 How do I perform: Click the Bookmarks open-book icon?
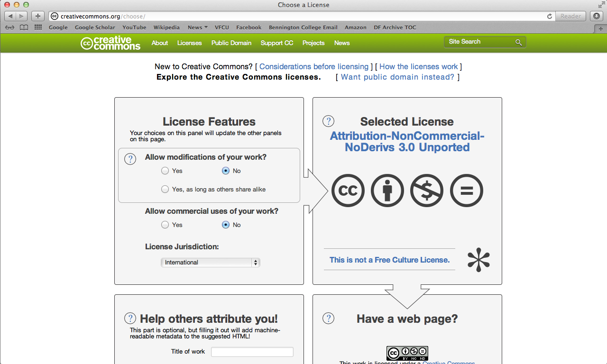point(24,27)
